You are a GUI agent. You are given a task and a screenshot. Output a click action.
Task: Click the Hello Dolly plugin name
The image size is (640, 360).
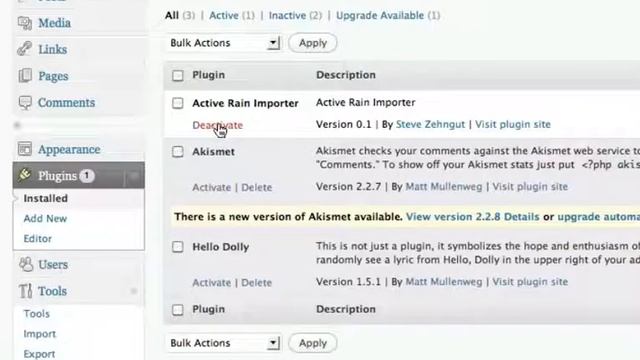coord(220,247)
